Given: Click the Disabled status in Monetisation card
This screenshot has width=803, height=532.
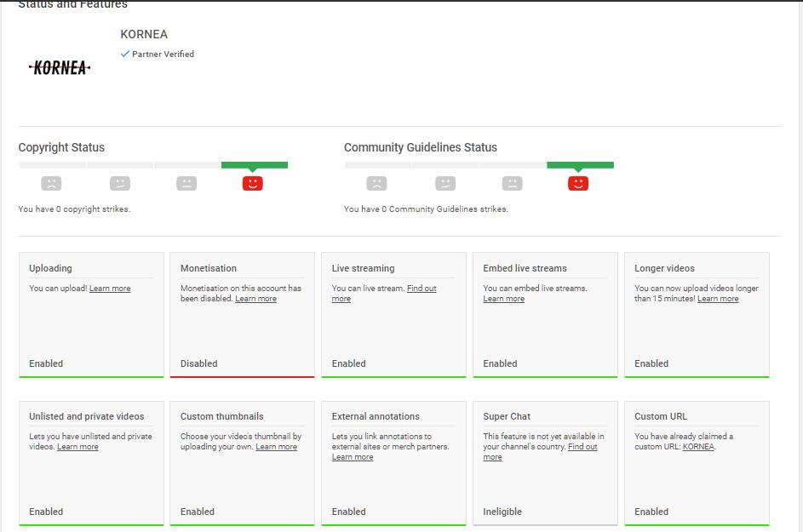Looking at the screenshot, I should pos(198,363).
